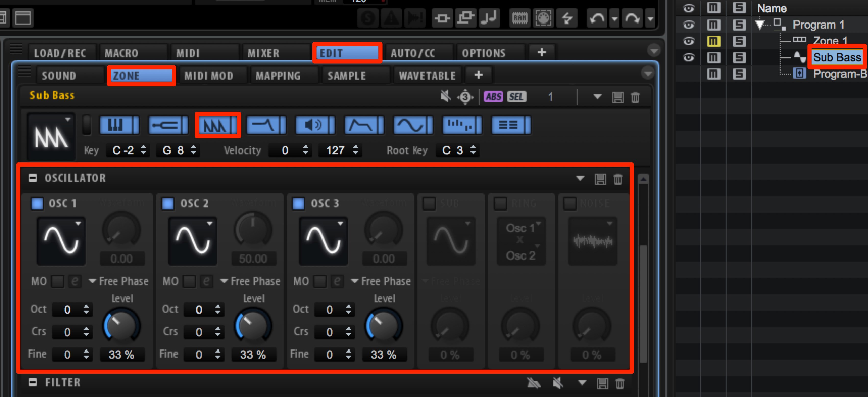Delete the Oscillator preset with trash icon
The height and width of the screenshot is (397, 868).
(x=618, y=179)
